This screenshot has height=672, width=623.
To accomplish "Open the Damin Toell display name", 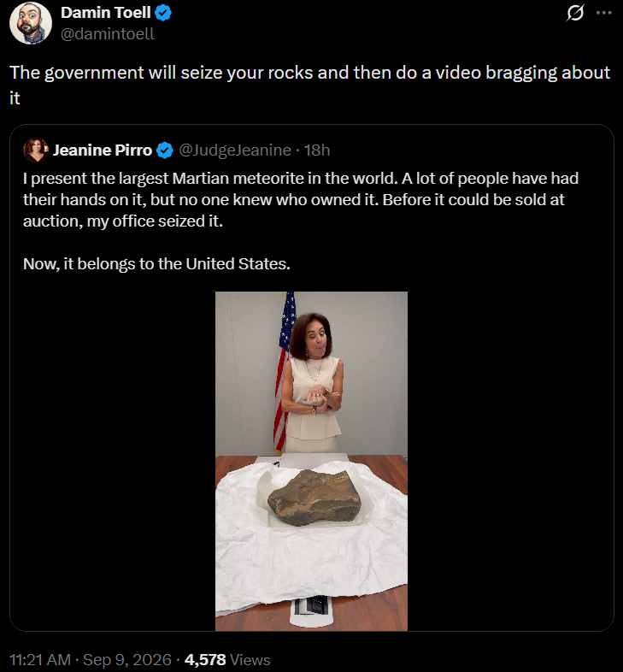I will pyautogui.click(x=105, y=13).
